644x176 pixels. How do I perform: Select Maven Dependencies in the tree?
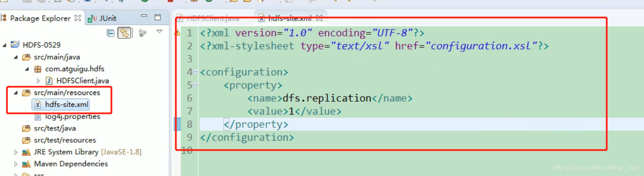71,164
